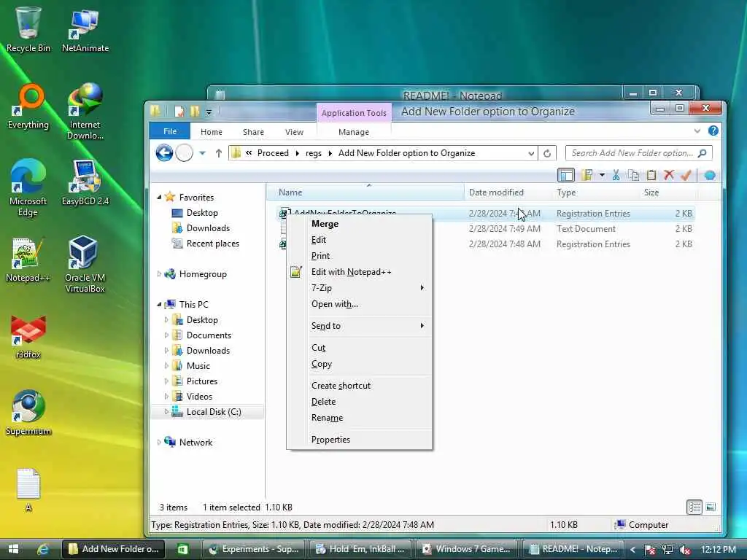Switch to Experiments - Supermium taskbar button

click(254, 549)
